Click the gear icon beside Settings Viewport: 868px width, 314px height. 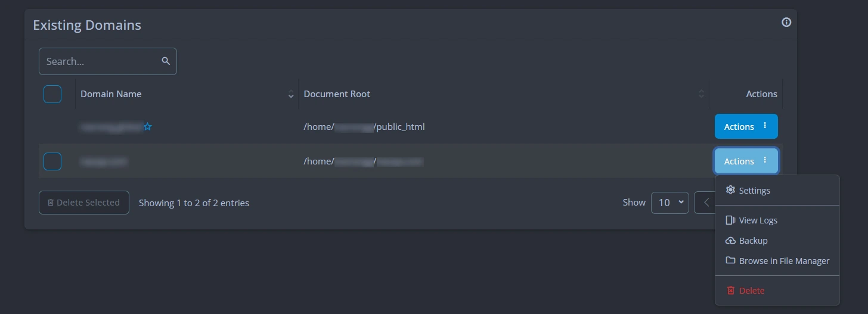pos(730,190)
